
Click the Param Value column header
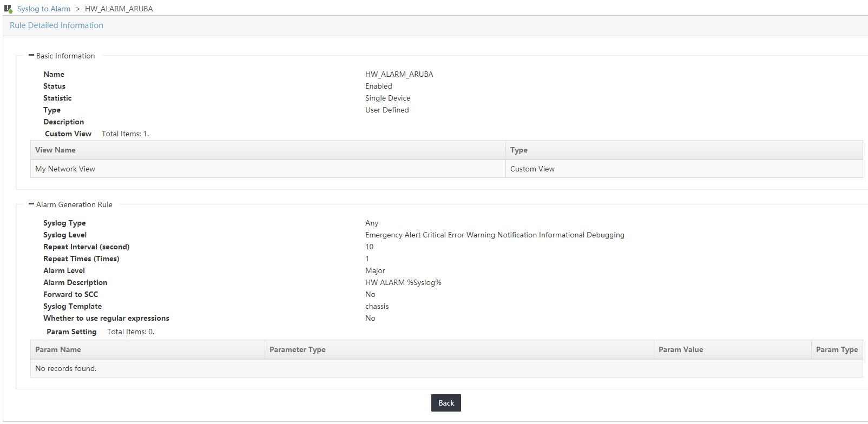(680, 349)
